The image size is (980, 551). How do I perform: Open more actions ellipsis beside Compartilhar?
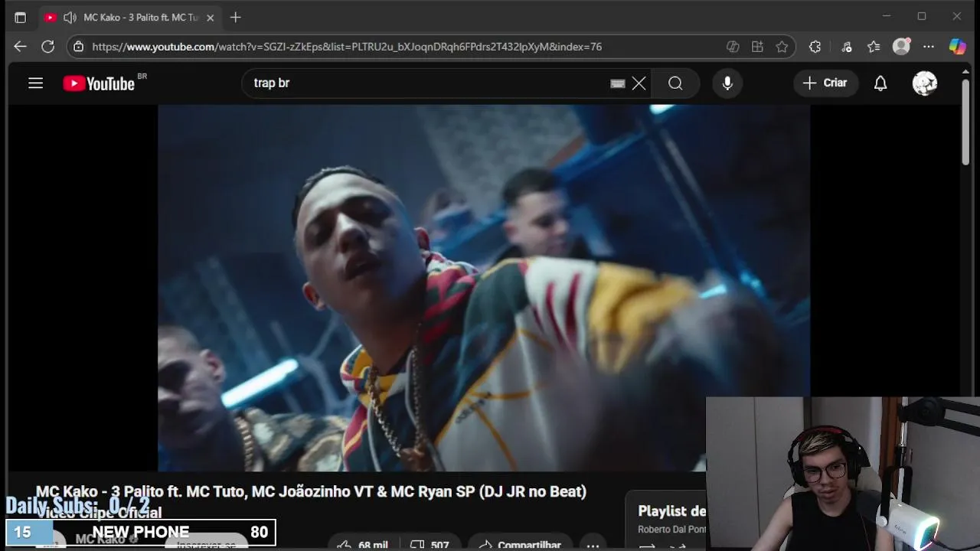click(x=593, y=544)
